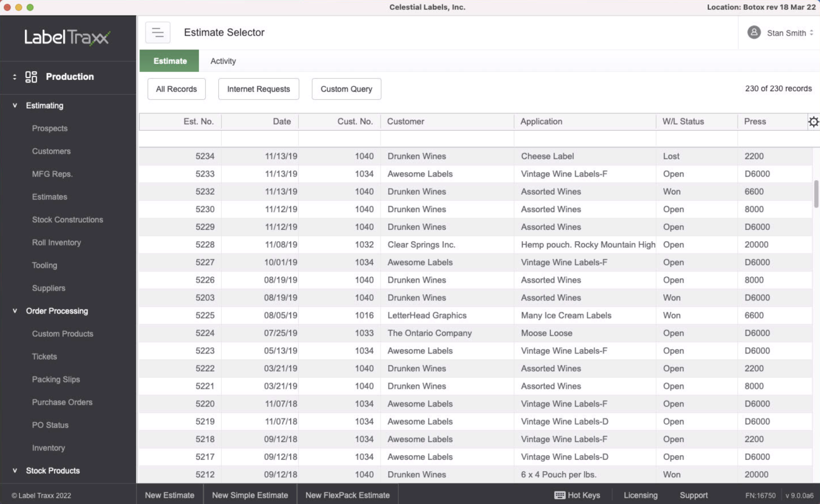Select The Ontario Company customer cell
This screenshot has height=504, width=820.
point(447,333)
